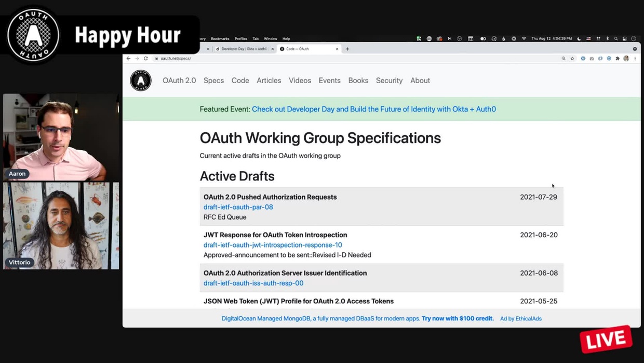Image resolution: width=644 pixels, height=363 pixels.
Task: Open the Chrome extensions puzzle icon
Action: pos(618,58)
